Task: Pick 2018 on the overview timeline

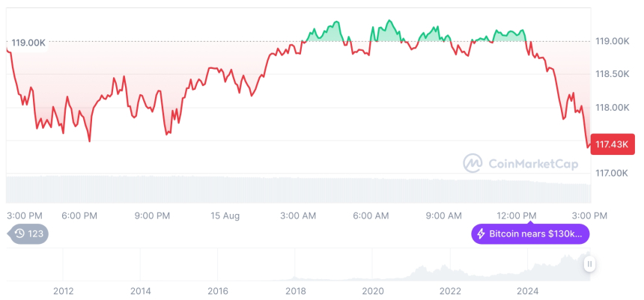Action: pyautogui.click(x=295, y=290)
